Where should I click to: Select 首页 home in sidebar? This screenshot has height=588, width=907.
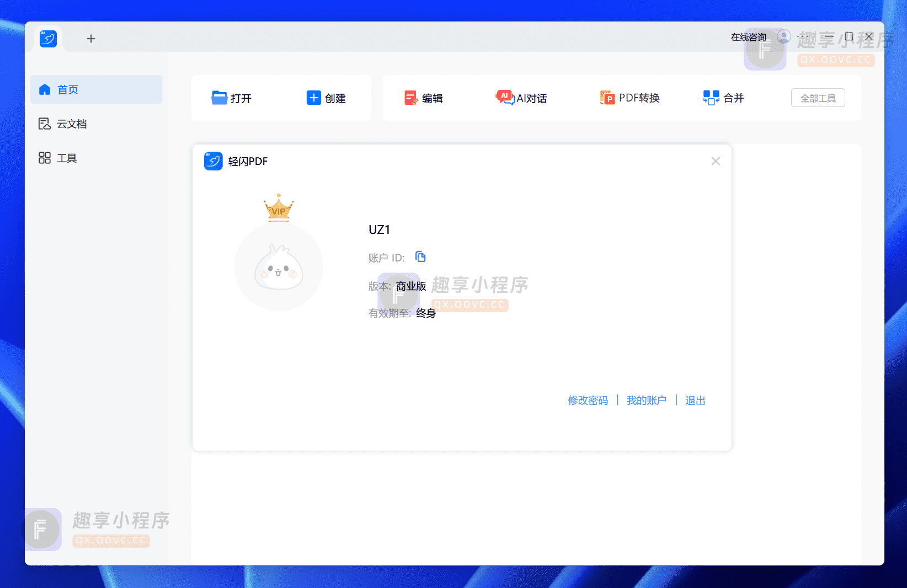point(97,89)
